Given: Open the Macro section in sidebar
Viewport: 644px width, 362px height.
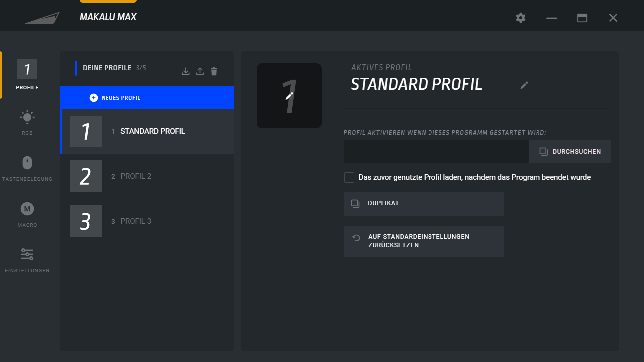Looking at the screenshot, I should (27, 214).
